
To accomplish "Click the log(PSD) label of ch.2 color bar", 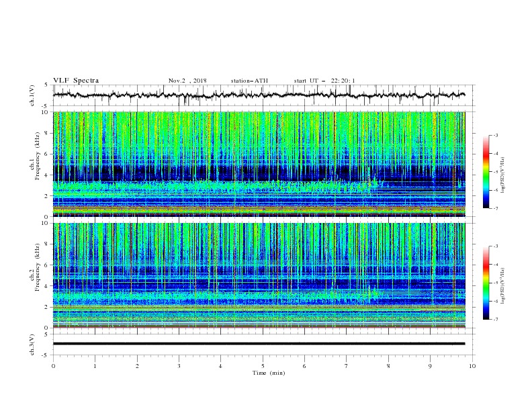I will (x=503, y=285).
